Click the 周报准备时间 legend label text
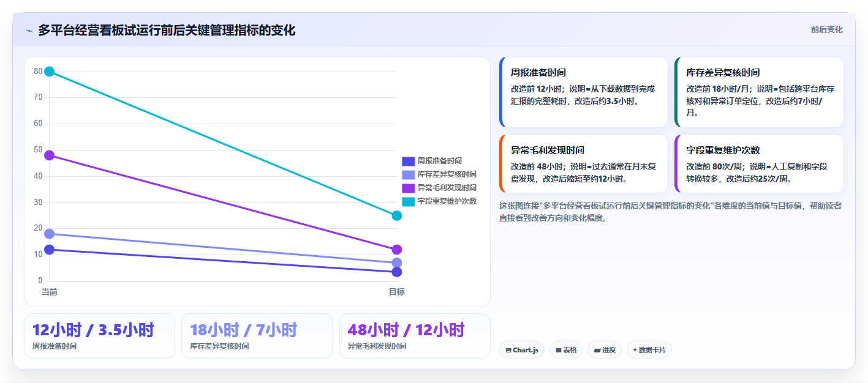868x383 pixels. 440,161
